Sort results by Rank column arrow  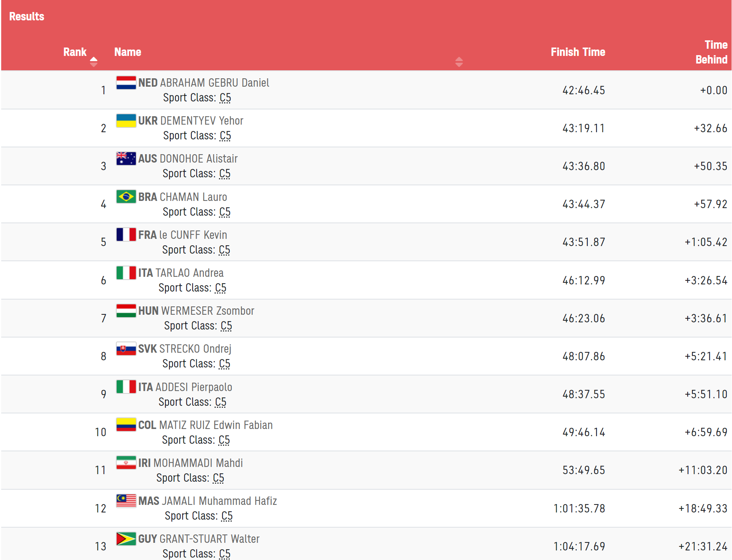click(x=93, y=62)
